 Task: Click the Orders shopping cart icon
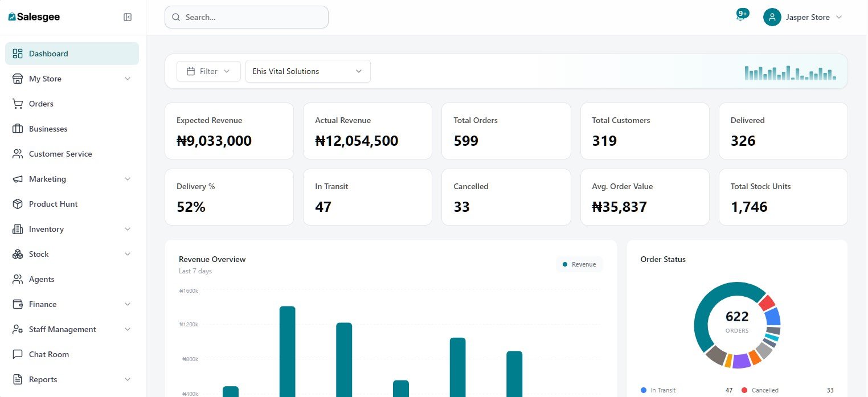pos(18,104)
